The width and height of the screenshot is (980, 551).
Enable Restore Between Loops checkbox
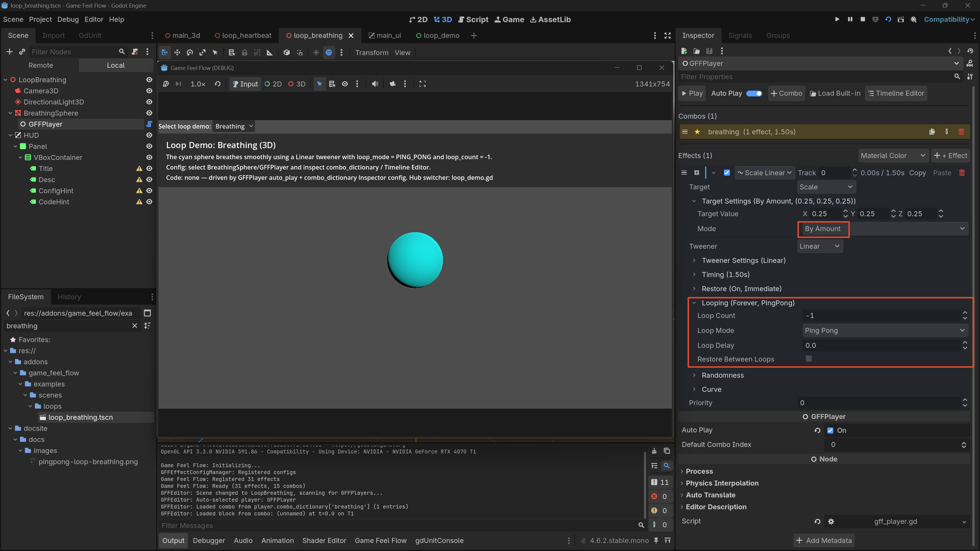click(809, 359)
